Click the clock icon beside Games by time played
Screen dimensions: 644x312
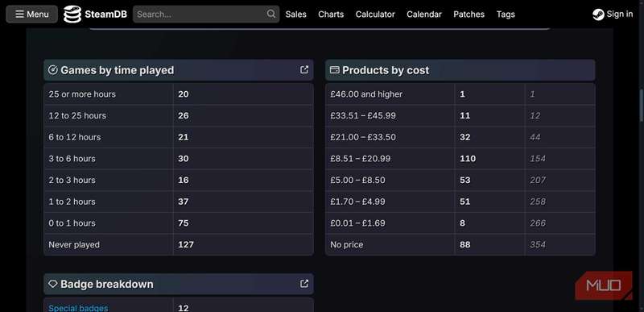click(x=52, y=70)
